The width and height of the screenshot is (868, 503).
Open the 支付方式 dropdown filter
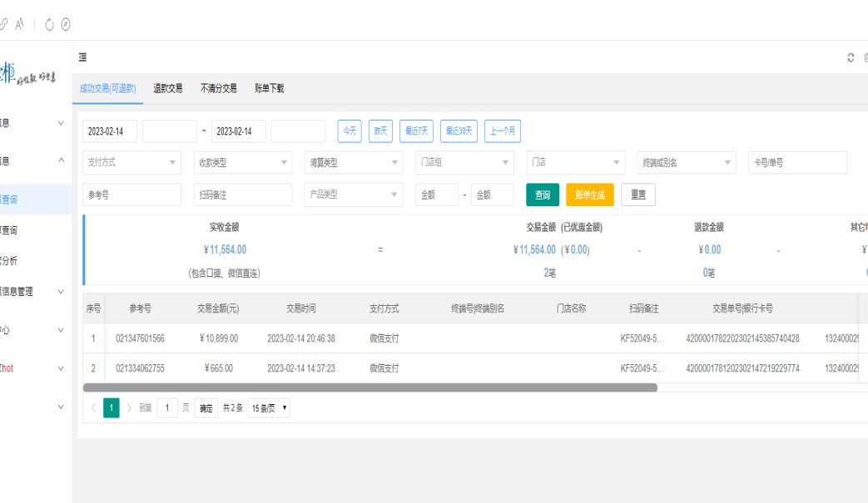[131, 163]
